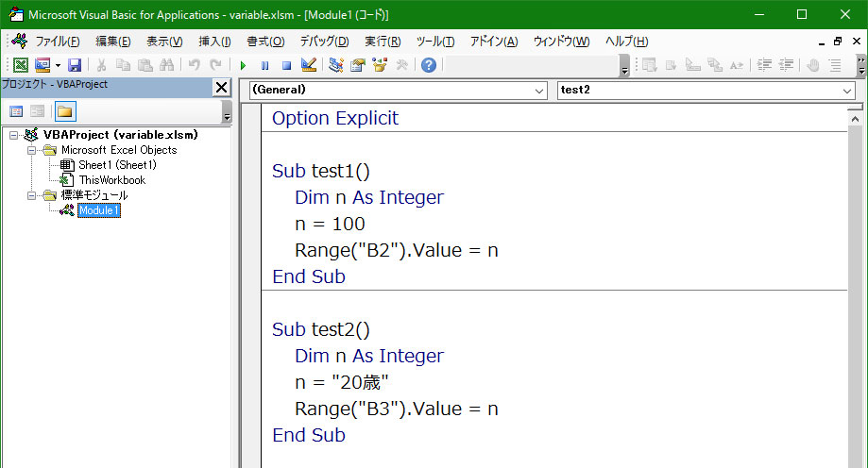Collapse the VBAProject (variable.xlsm) tree node

tap(14, 135)
